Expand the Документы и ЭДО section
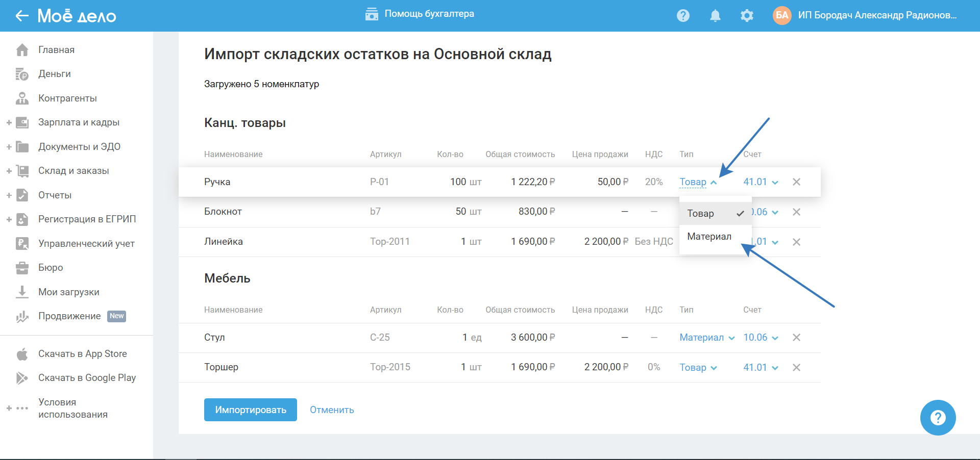The width and height of the screenshot is (980, 460). point(79,147)
